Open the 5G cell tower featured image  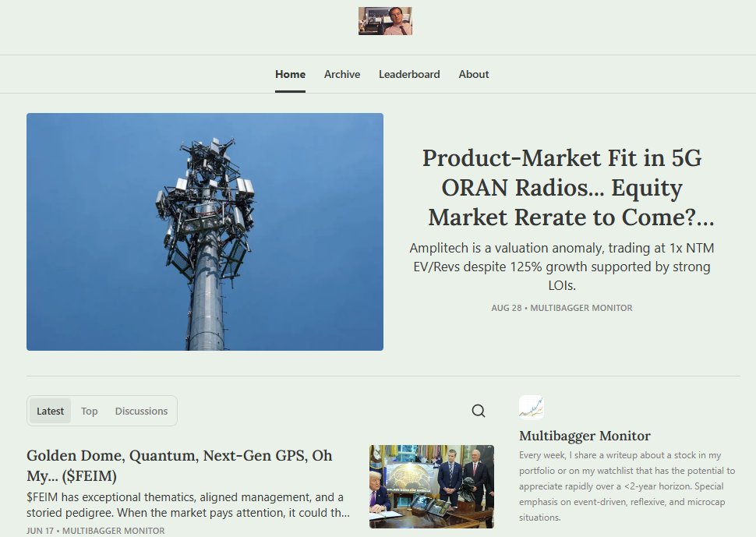(x=205, y=231)
